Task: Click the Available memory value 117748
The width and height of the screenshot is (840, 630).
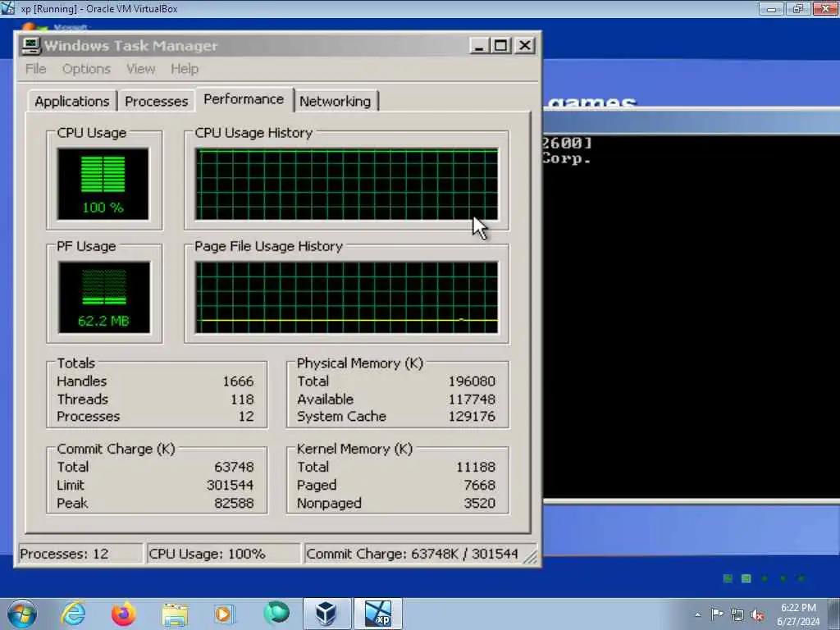Action: pyautogui.click(x=472, y=399)
